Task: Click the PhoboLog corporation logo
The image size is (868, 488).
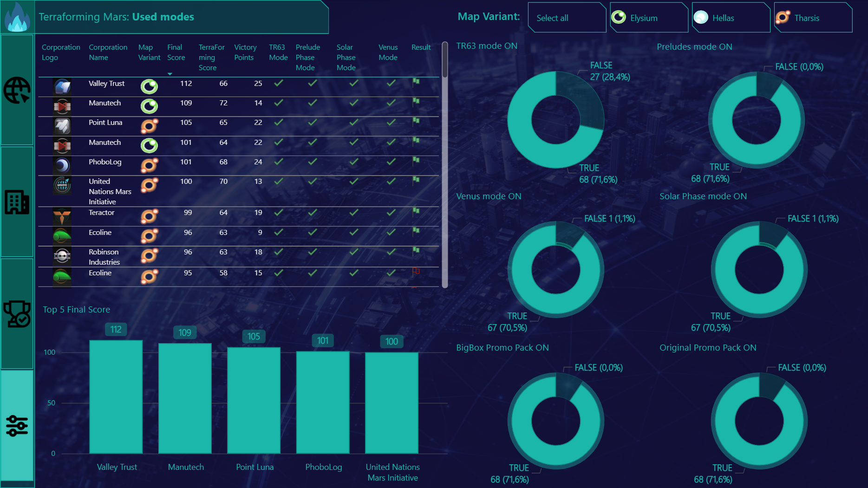Action: [x=62, y=165]
